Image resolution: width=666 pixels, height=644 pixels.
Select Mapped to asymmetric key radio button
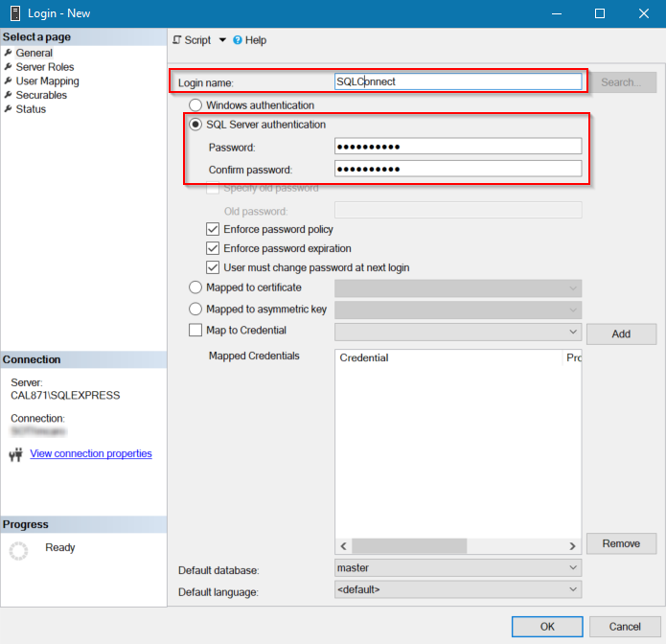(195, 309)
